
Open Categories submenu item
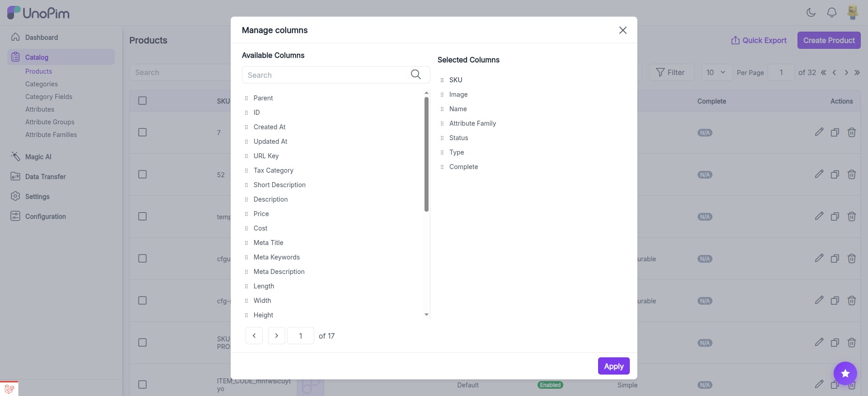tap(42, 84)
